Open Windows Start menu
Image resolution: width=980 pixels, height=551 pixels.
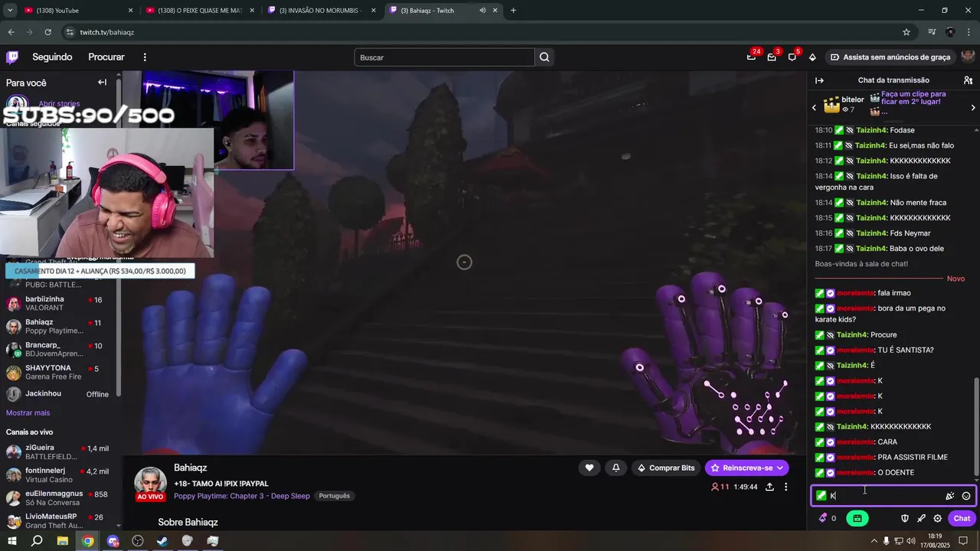(x=11, y=541)
